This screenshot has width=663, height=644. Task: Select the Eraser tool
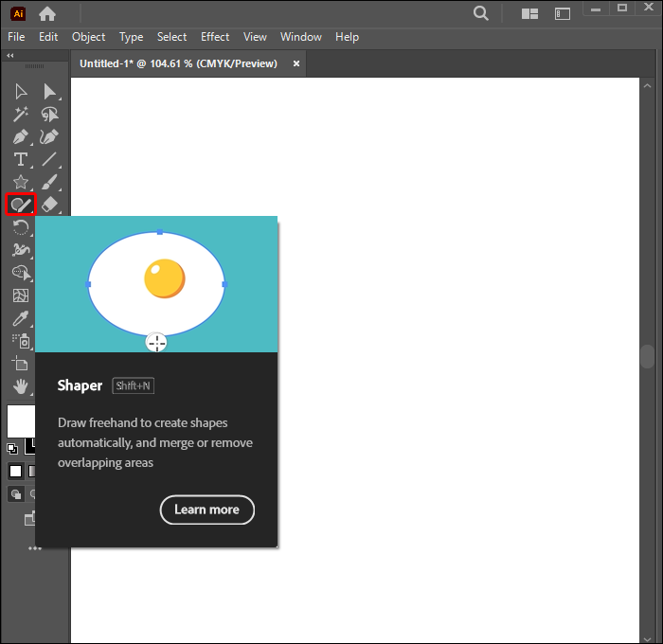tap(50, 205)
